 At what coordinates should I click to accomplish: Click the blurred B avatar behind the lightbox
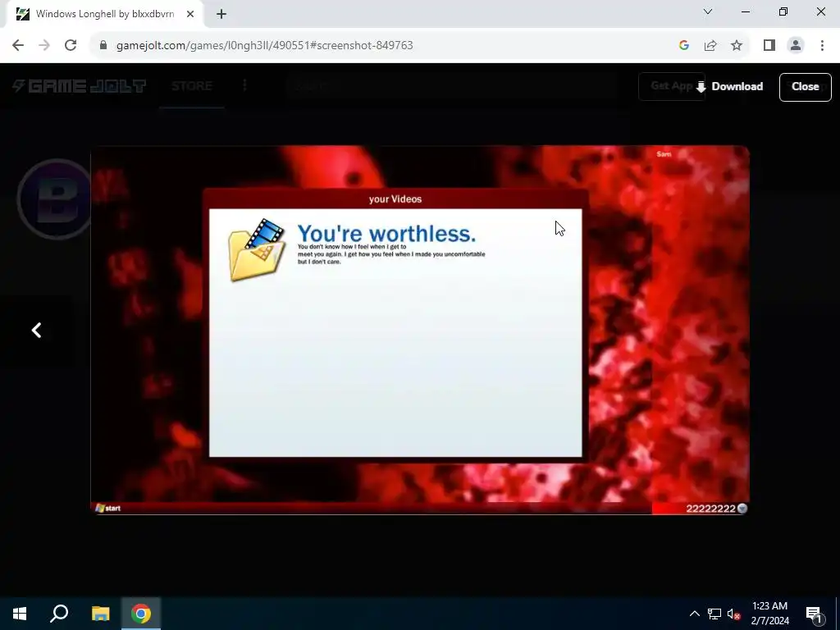point(54,199)
